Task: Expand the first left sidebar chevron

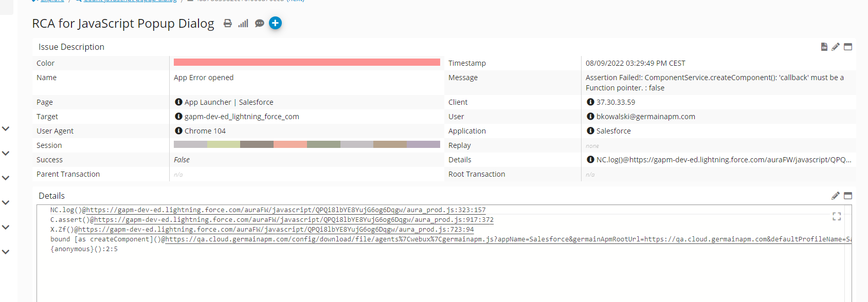Action: point(6,128)
